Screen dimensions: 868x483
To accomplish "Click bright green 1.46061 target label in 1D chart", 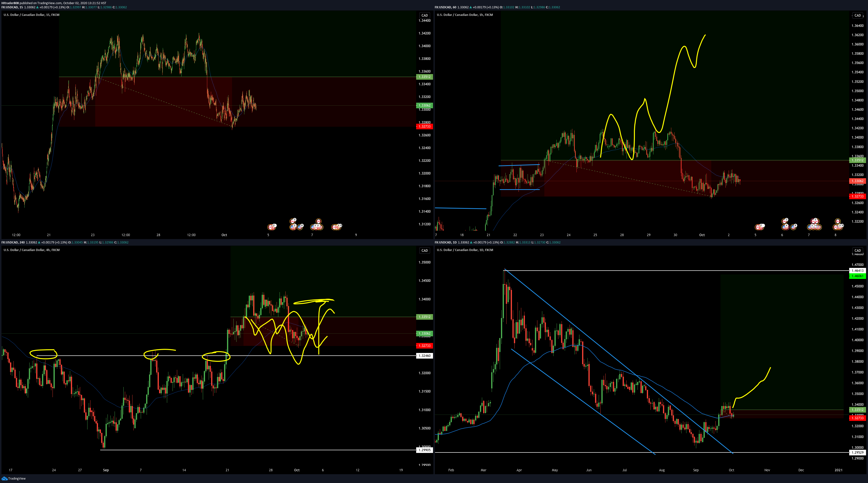I will point(857,276).
